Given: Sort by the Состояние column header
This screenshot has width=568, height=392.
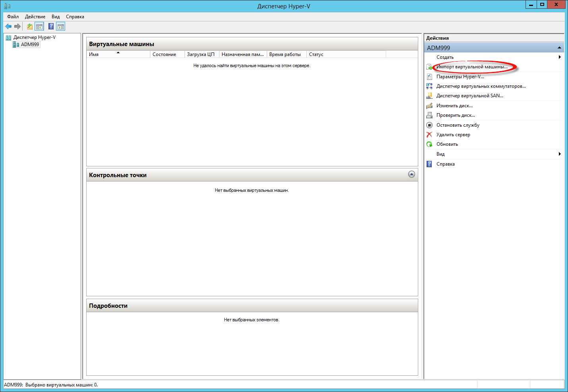Looking at the screenshot, I should (x=167, y=54).
